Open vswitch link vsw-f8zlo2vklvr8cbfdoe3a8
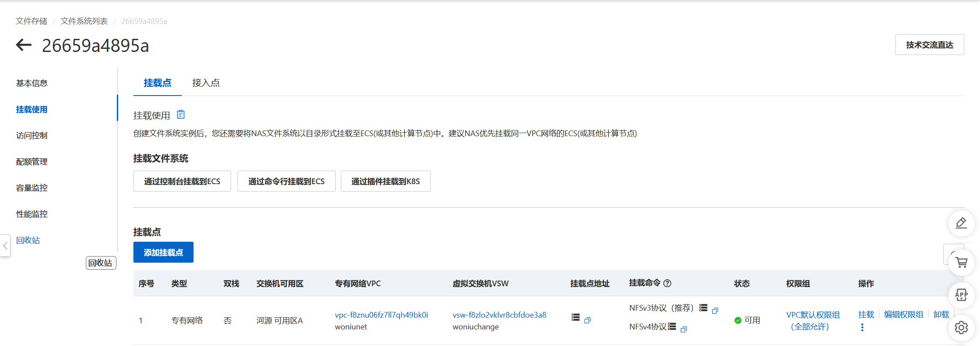This screenshot has width=980, height=346. 499,315
